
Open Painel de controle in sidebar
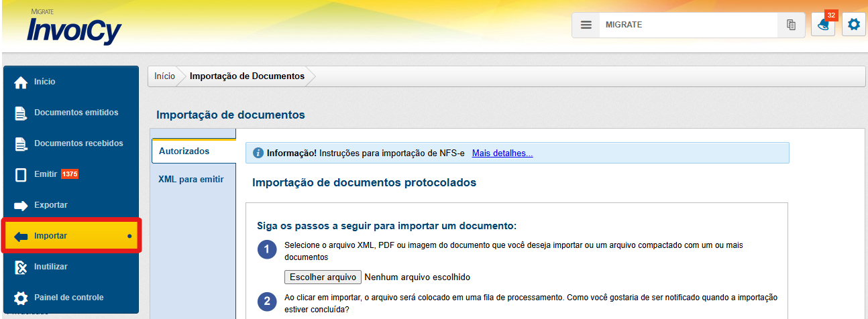pos(68,298)
